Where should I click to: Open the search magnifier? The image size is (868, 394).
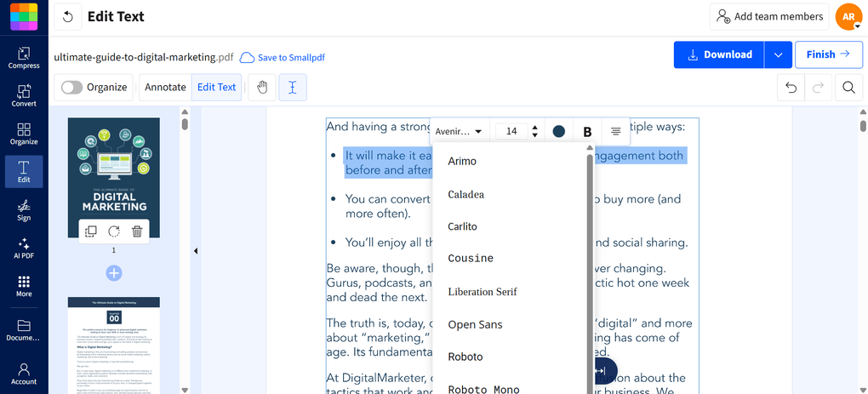(x=848, y=88)
